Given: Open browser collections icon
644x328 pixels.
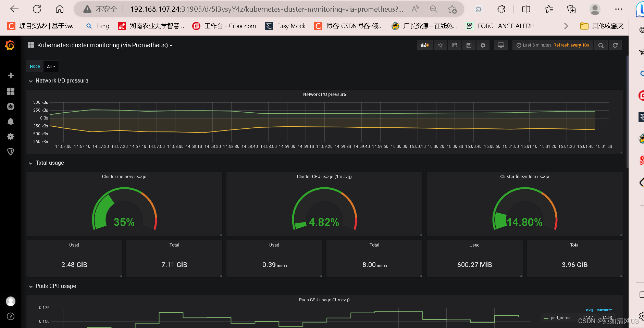Looking at the screenshot, I should click(571, 9).
